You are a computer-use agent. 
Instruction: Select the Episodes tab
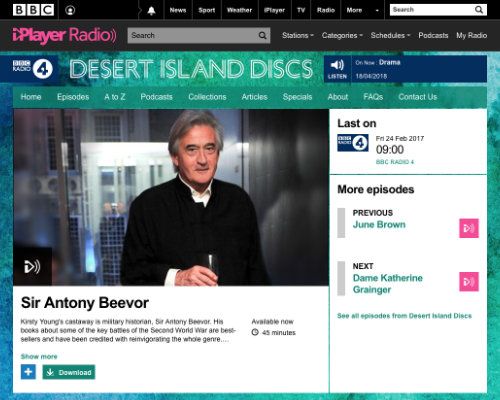click(73, 97)
